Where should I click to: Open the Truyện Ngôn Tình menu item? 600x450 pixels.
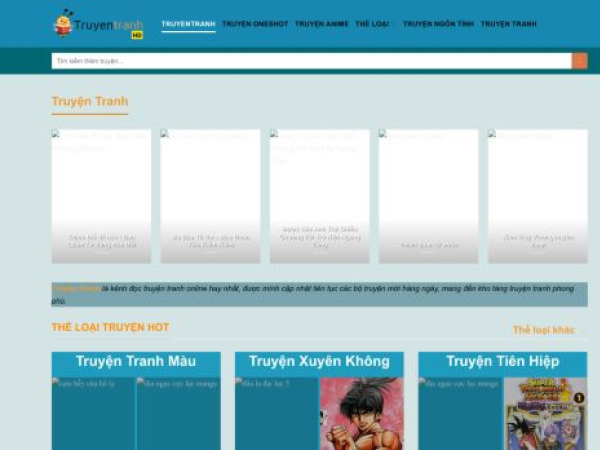tap(438, 23)
